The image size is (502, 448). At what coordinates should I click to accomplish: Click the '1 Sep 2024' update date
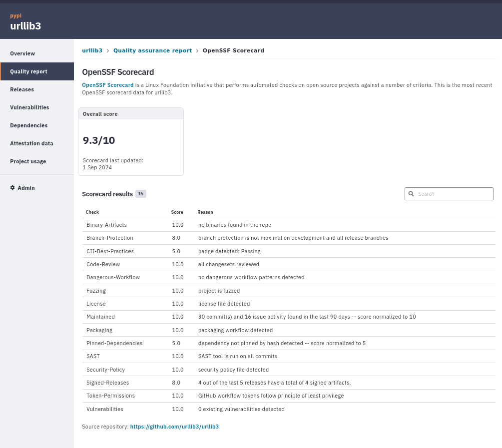pos(97,167)
